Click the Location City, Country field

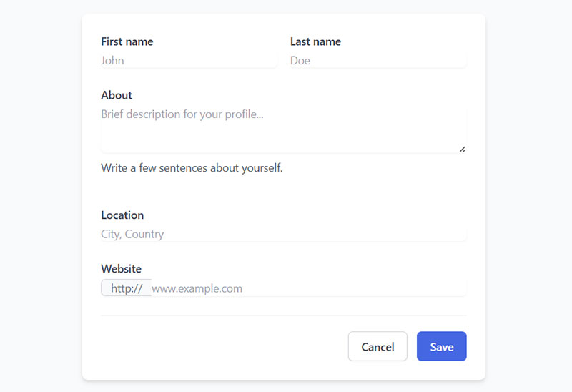[284, 234]
